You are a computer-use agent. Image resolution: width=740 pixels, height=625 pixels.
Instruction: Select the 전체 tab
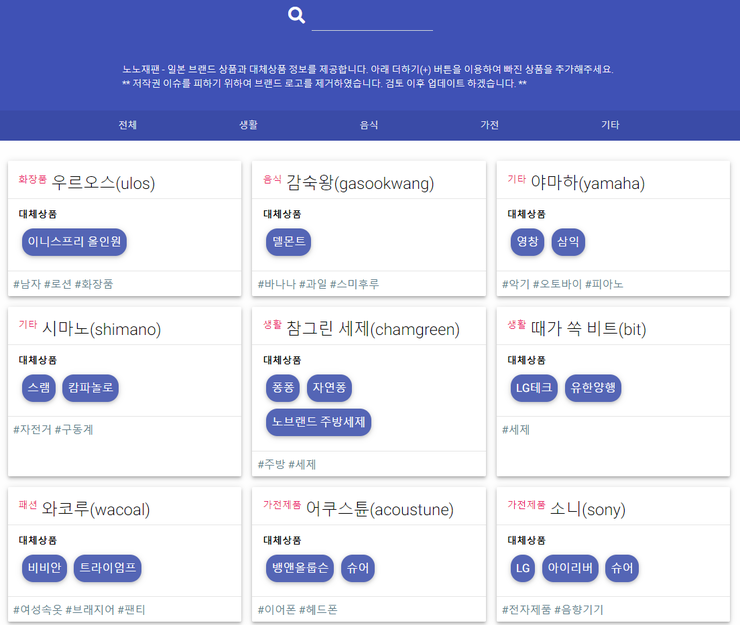(127, 125)
